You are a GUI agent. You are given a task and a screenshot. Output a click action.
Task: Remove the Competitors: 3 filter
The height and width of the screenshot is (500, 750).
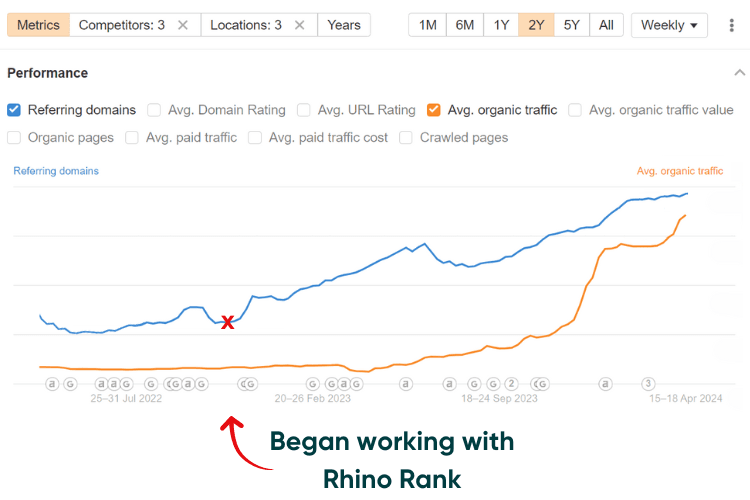183,25
